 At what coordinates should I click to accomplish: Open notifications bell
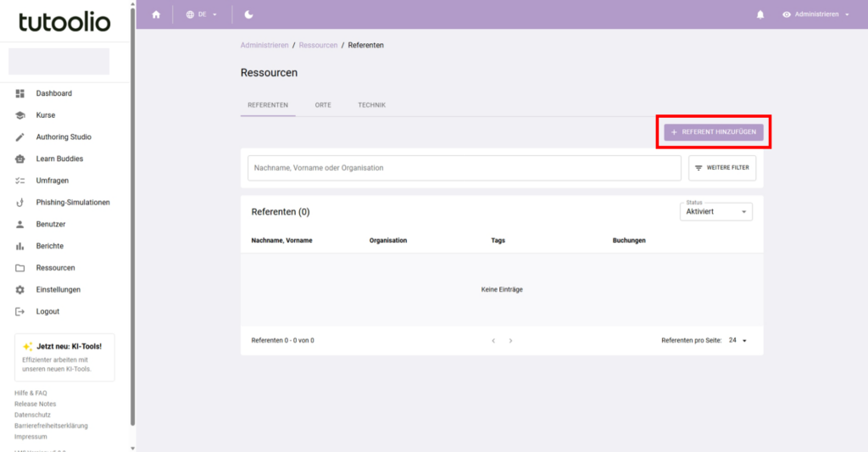click(x=760, y=14)
